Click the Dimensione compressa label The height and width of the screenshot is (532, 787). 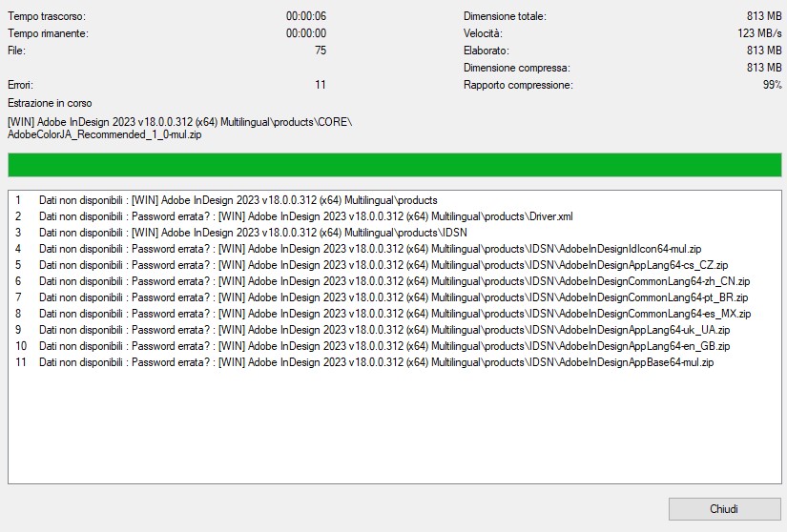click(517, 68)
